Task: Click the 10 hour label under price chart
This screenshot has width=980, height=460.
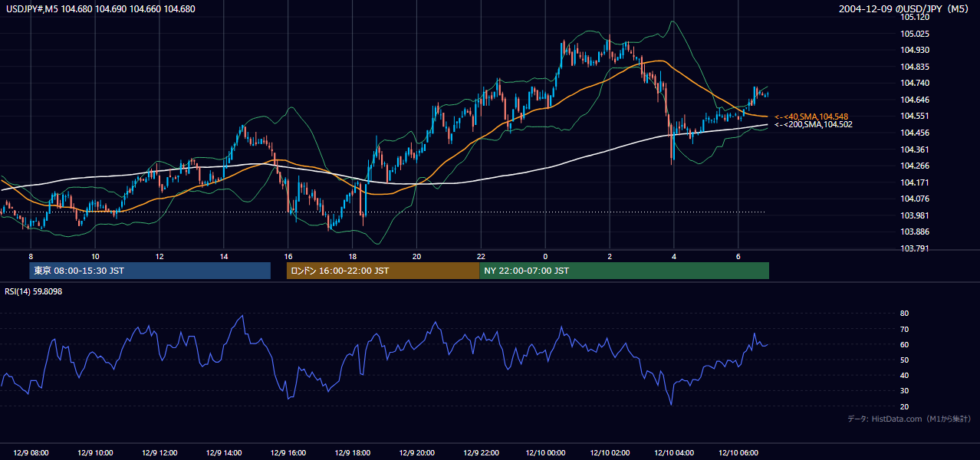Action: pos(95,256)
